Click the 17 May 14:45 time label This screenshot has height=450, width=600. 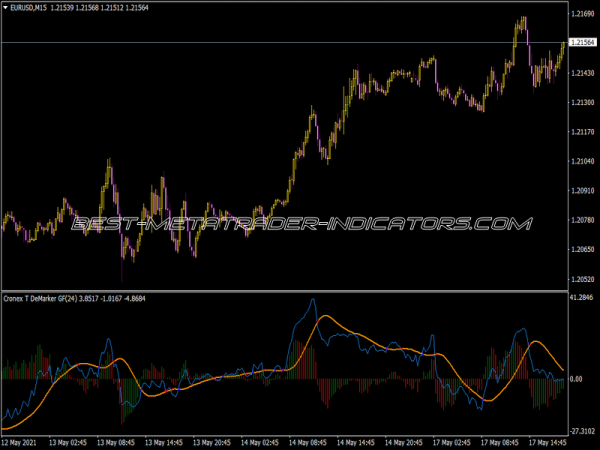[x=548, y=442]
